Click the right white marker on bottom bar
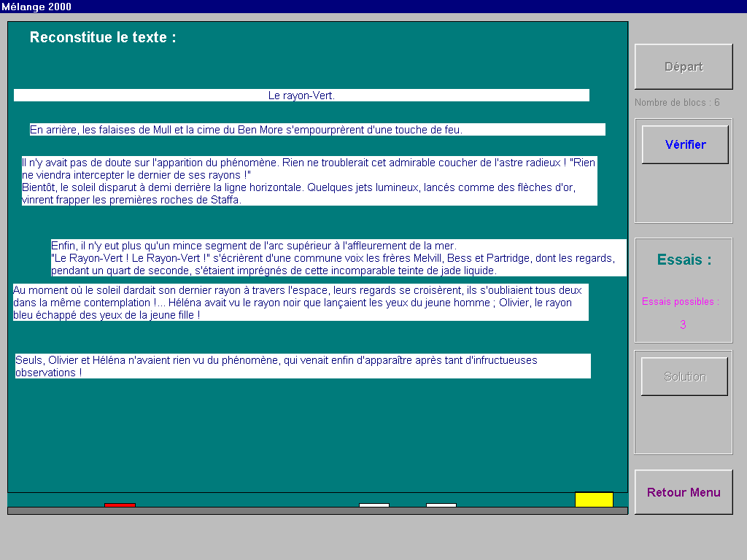 coord(441,505)
